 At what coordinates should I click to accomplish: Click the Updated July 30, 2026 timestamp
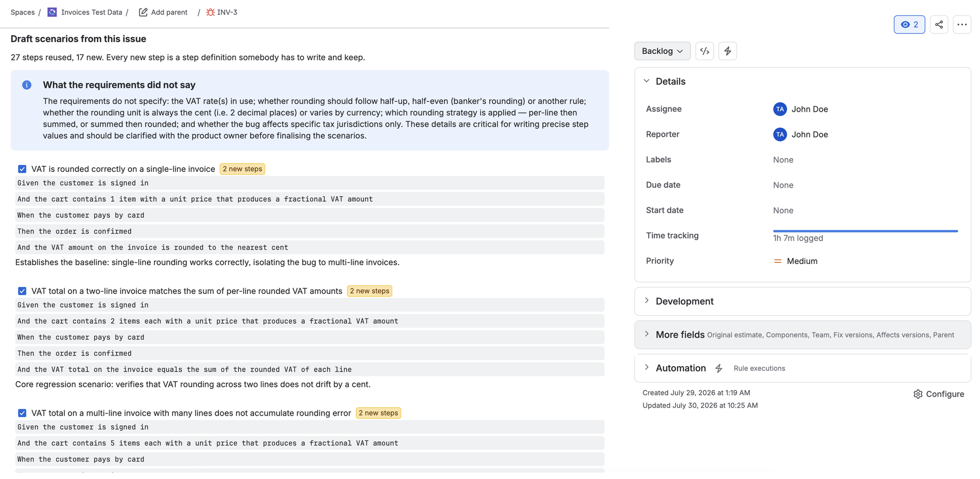point(700,406)
